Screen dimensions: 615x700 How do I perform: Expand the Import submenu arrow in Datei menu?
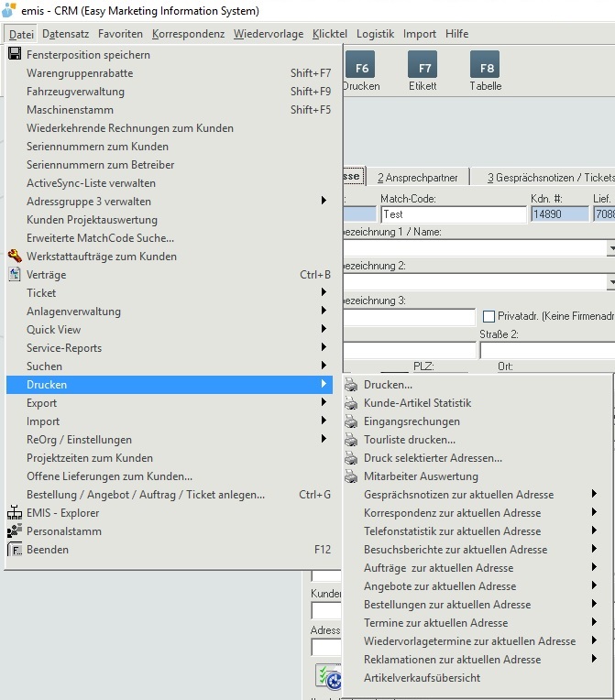324,420
